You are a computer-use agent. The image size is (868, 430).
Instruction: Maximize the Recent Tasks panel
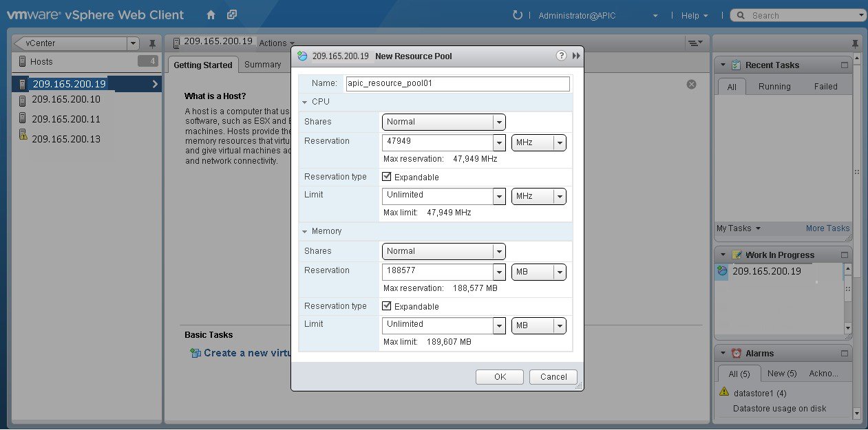845,65
